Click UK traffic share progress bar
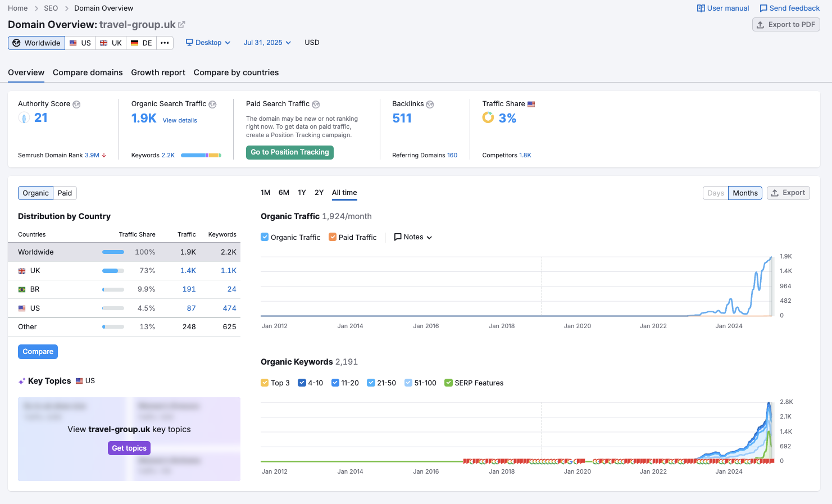Screen dimensions: 832x504 tap(113, 271)
